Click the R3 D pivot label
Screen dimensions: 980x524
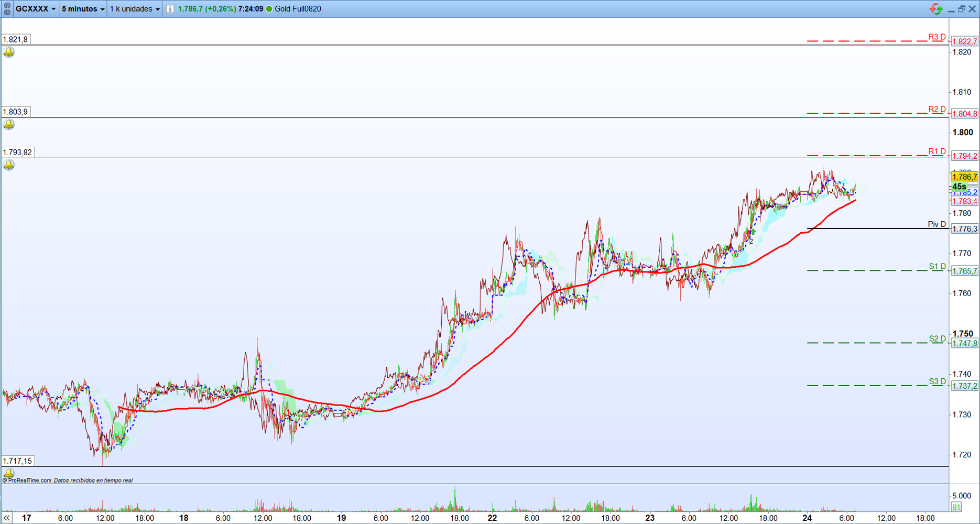click(x=937, y=37)
